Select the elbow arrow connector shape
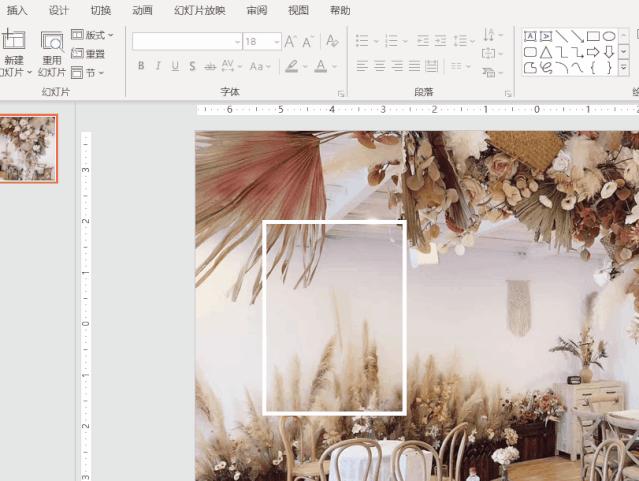639x481 pixels. pyautogui.click(x=577, y=52)
